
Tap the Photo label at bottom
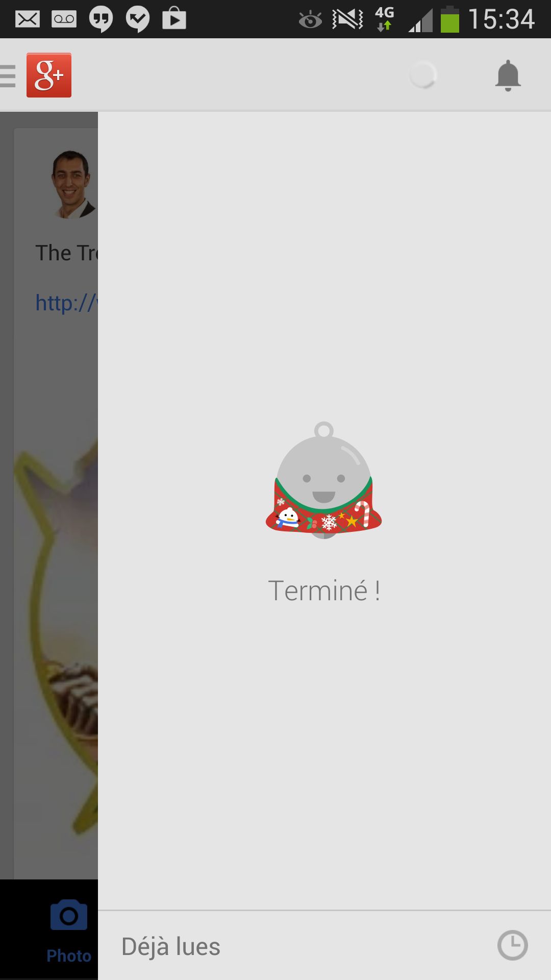coord(69,955)
